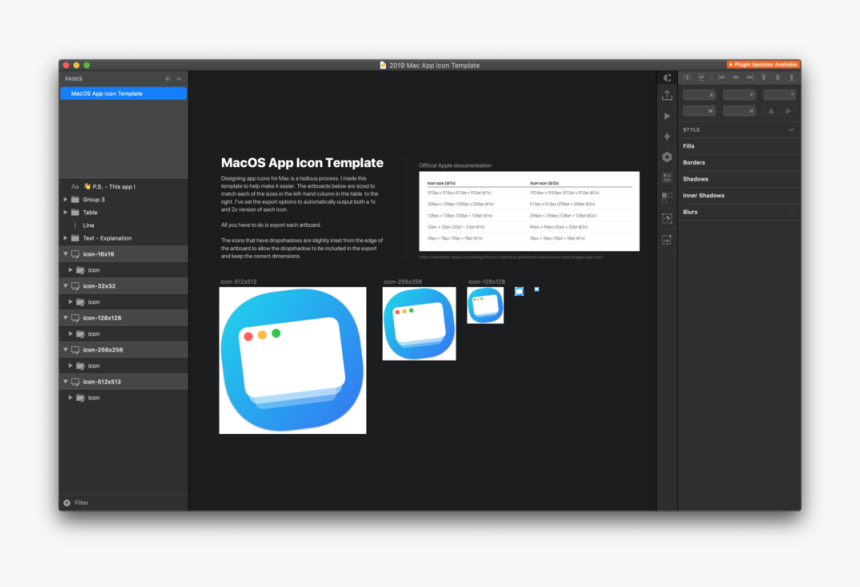The width and height of the screenshot is (860, 587).
Task: Expand icon group under icon-512x512 artboard
Action: [x=70, y=398]
